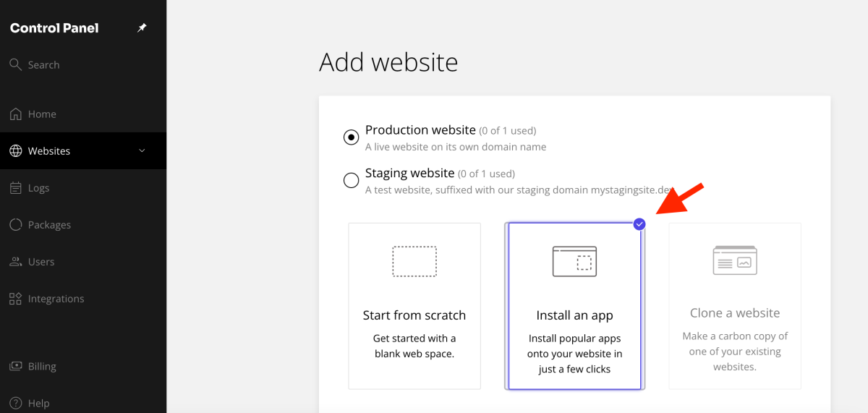Select the Production website radio button
The image size is (868, 413).
[x=352, y=137]
